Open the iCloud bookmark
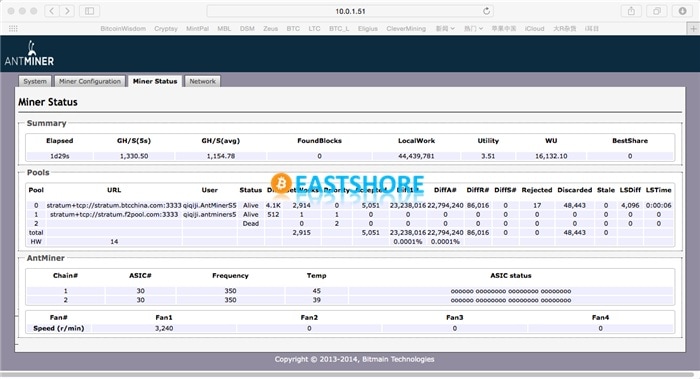Viewport: 700px width, 379px height. pyautogui.click(x=534, y=29)
